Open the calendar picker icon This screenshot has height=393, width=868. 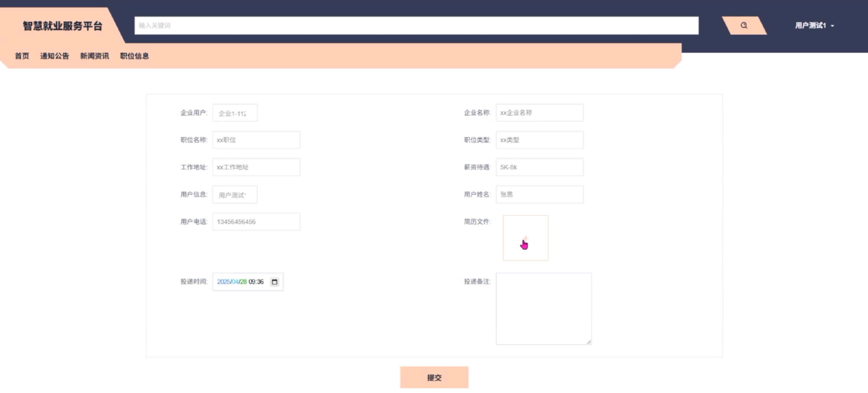click(275, 282)
